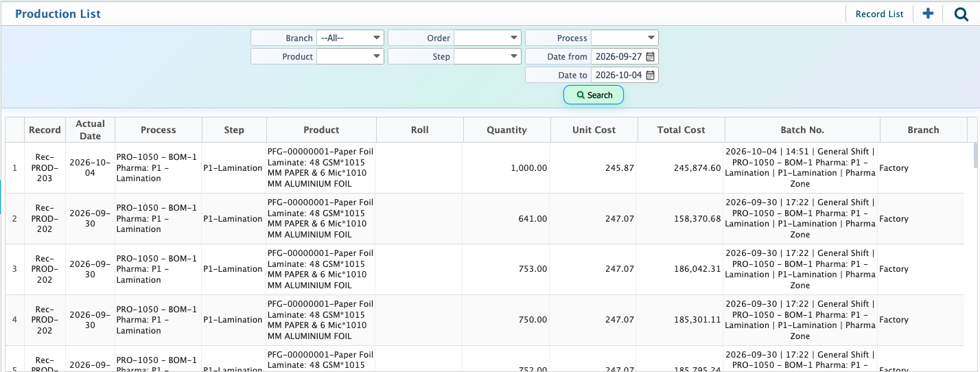Viewport: 980px width, 372px height.
Task: Click total cost 158,370.68
Action: (x=697, y=219)
